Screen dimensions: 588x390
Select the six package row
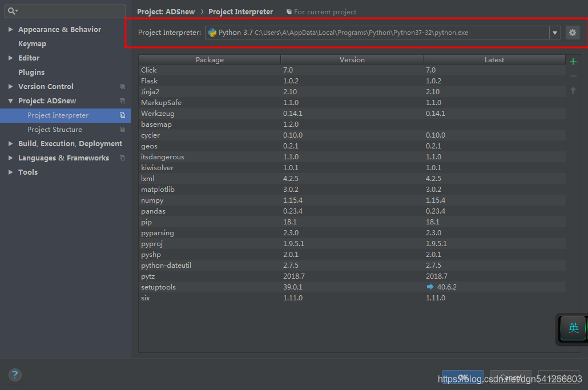352,299
